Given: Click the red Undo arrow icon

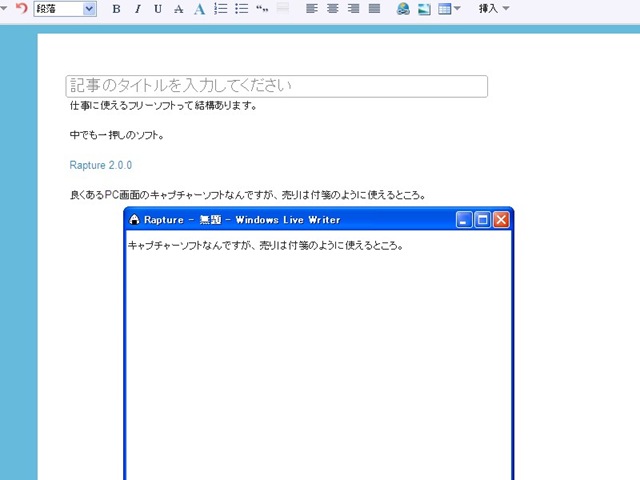Looking at the screenshot, I should coord(21,8).
